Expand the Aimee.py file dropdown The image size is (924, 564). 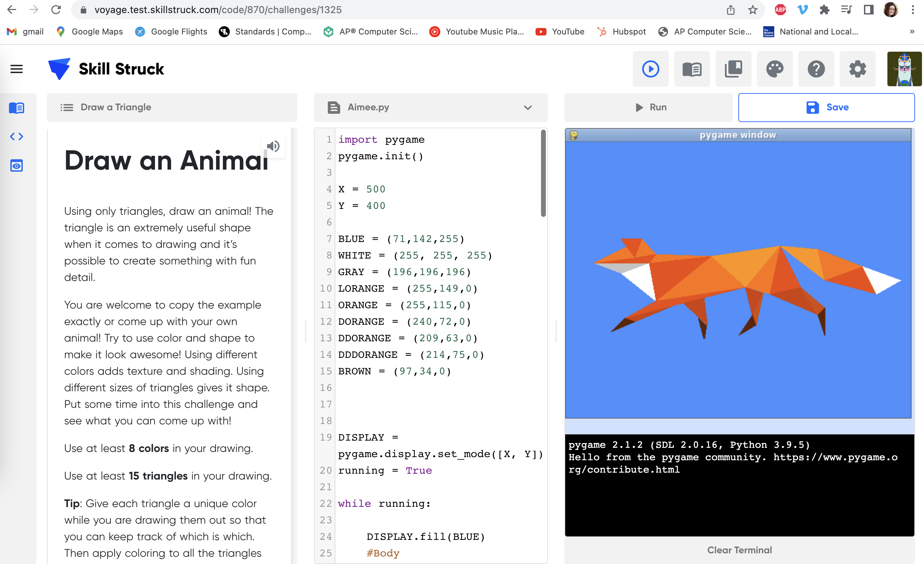(431, 107)
